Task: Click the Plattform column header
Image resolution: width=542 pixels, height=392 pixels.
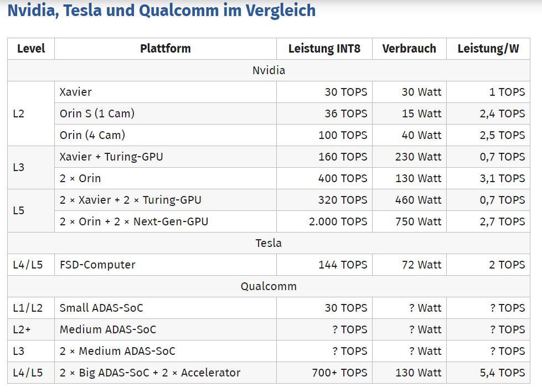Action: (x=166, y=49)
